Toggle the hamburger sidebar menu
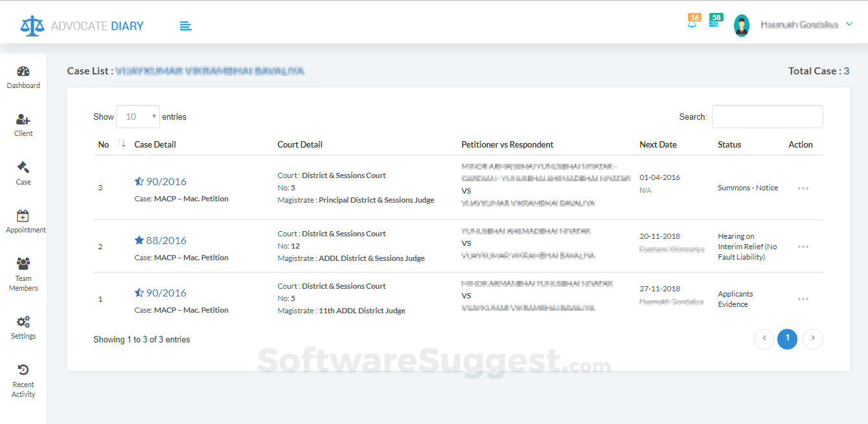 pos(186,26)
